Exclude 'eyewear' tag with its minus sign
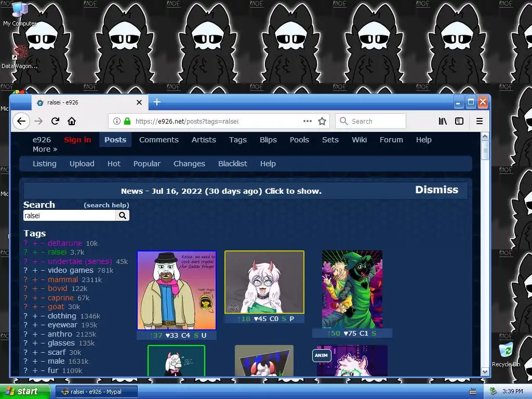This screenshot has width=532, height=399. (43, 325)
